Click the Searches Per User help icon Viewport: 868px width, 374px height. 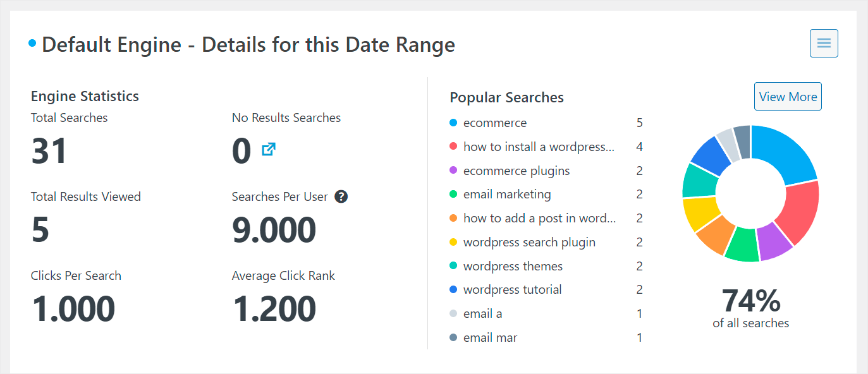pos(341,196)
